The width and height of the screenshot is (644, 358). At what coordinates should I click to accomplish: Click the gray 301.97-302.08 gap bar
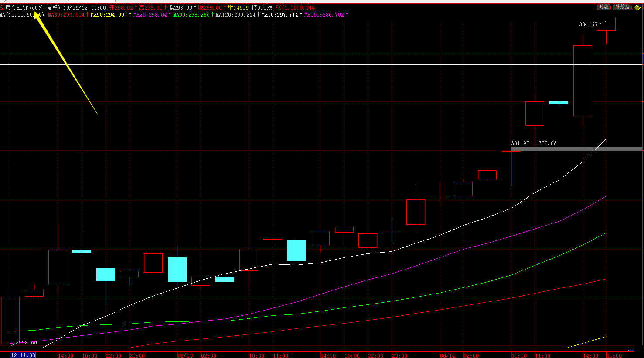coord(576,149)
